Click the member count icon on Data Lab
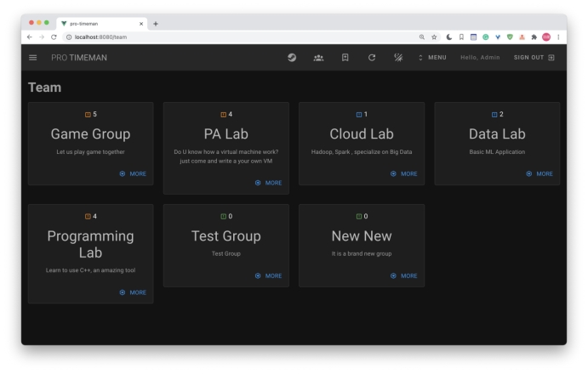This screenshot has width=588, height=374. (494, 114)
